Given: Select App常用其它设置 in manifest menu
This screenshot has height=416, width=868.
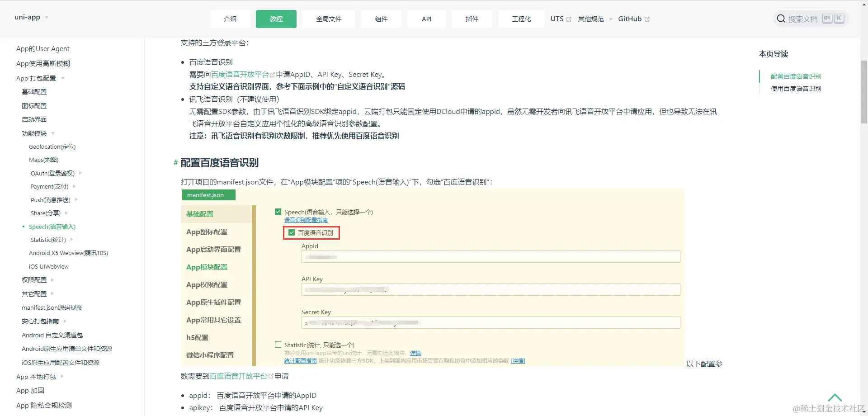Looking at the screenshot, I should (x=213, y=320).
